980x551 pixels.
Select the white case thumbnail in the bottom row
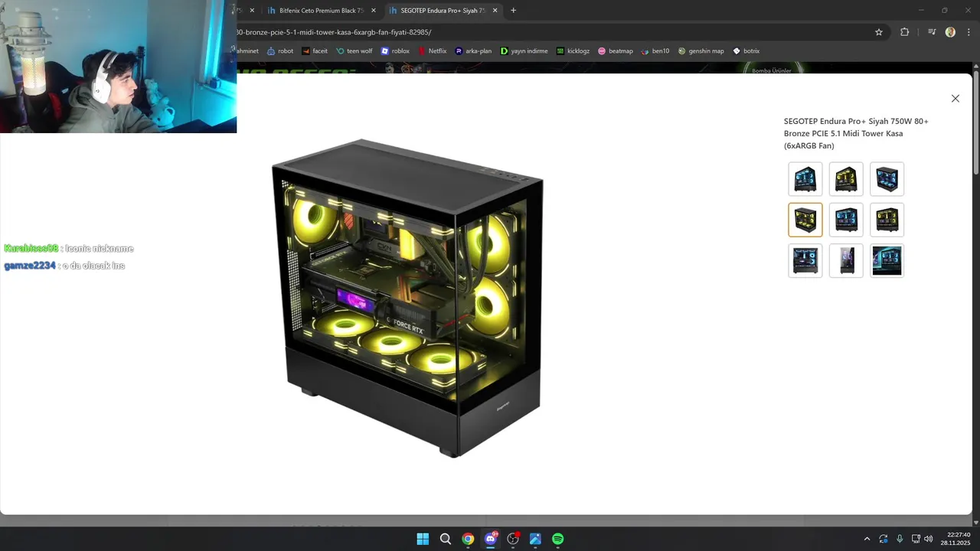[x=846, y=260]
